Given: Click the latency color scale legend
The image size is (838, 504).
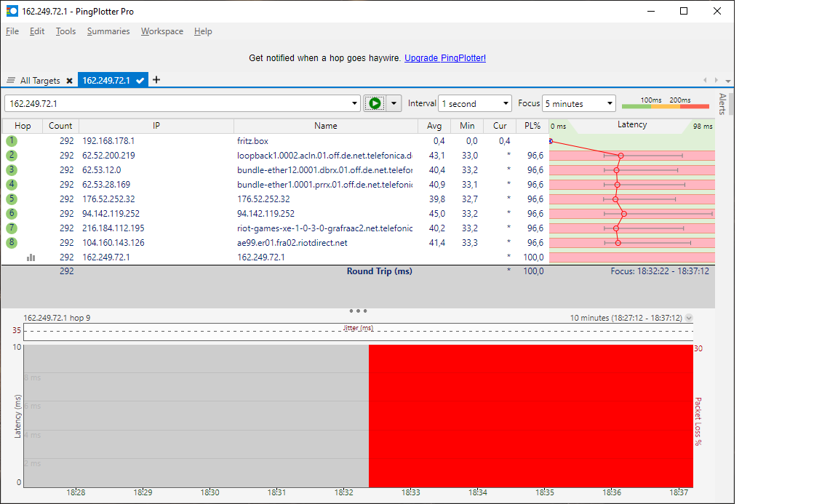Looking at the screenshot, I should click(x=666, y=103).
